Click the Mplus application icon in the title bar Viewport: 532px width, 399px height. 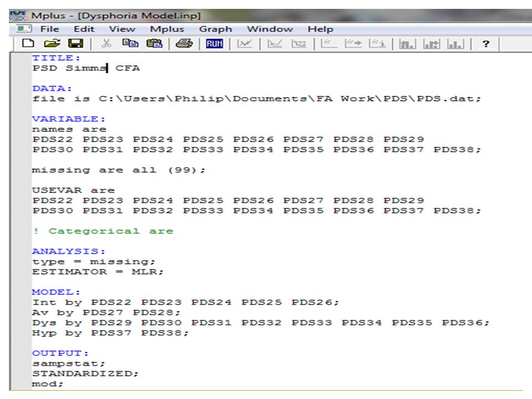pos(18,16)
